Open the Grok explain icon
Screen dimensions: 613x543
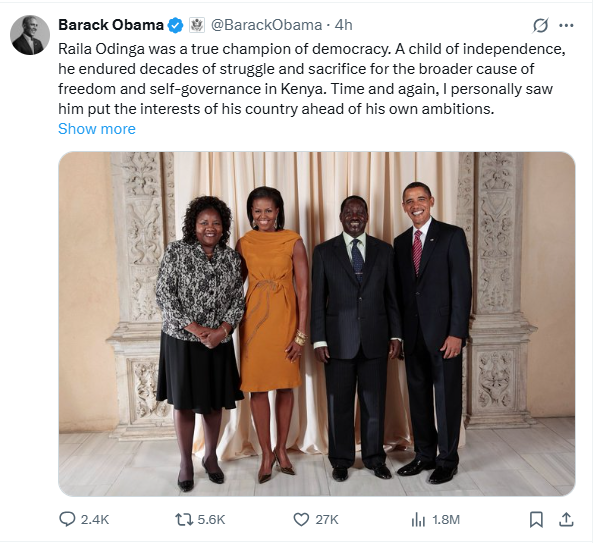tap(541, 25)
